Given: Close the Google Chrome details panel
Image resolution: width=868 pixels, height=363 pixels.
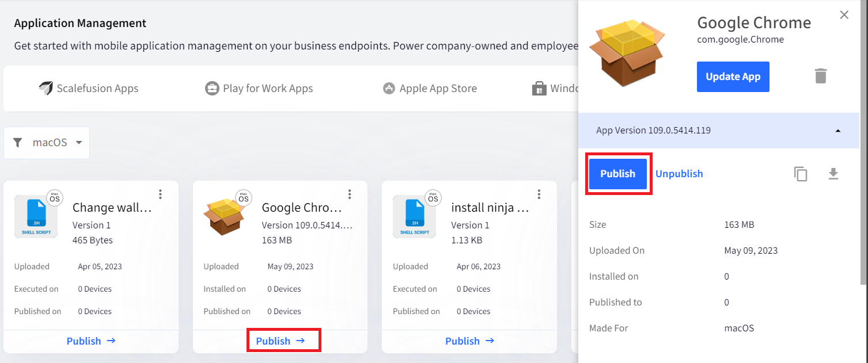Looking at the screenshot, I should click(844, 15).
